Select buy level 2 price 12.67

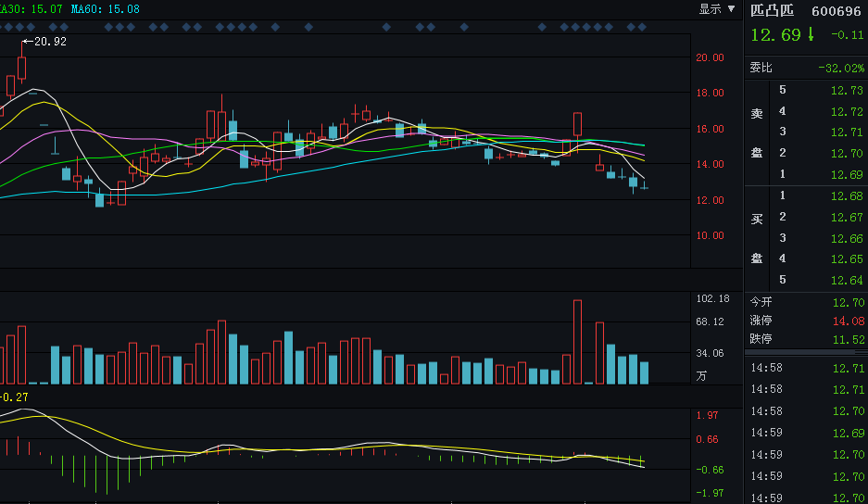pos(847,218)
